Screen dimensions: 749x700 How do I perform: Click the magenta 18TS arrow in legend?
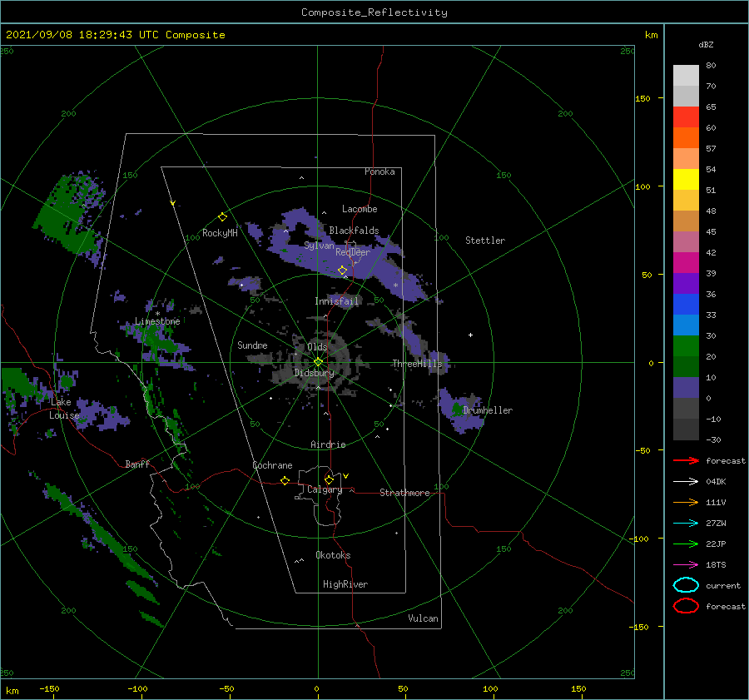[686, 565]
